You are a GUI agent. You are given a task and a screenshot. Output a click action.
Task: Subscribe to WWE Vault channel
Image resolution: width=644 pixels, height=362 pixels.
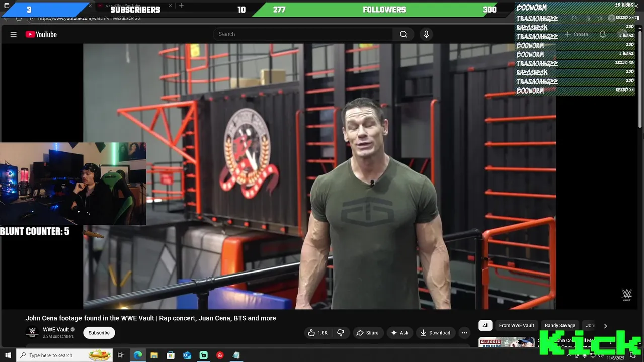point(99,333)
